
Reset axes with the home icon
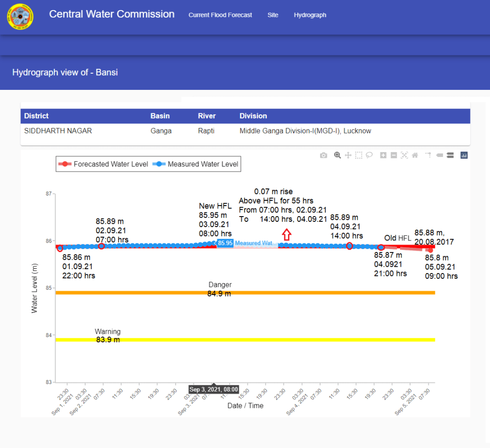[415, 155]
